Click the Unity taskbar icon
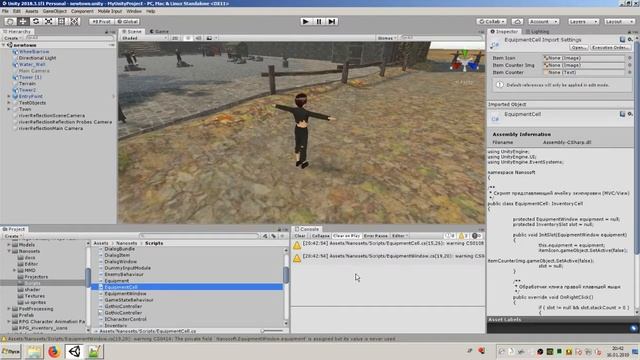 [x=74, y=351]
